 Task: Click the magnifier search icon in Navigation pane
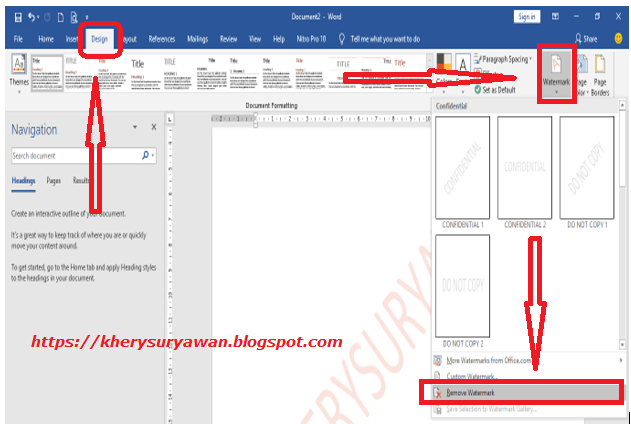point(145,155)
